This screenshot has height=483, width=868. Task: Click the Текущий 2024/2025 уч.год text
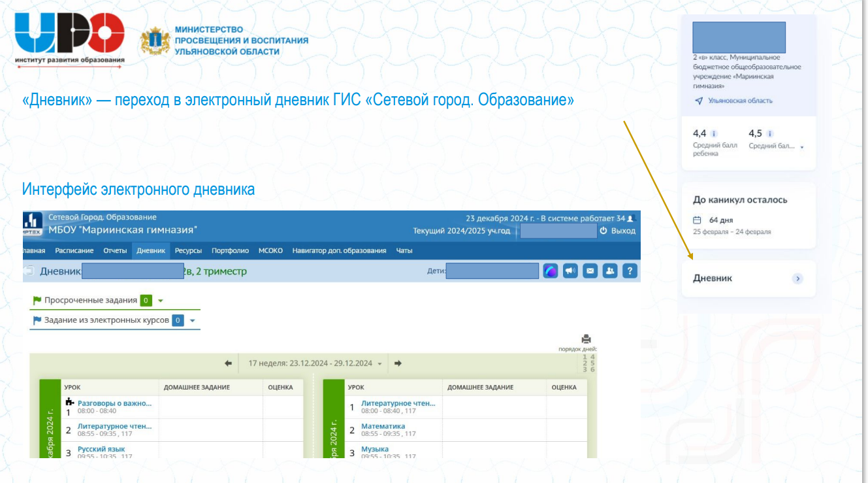(x=462, y=231)
